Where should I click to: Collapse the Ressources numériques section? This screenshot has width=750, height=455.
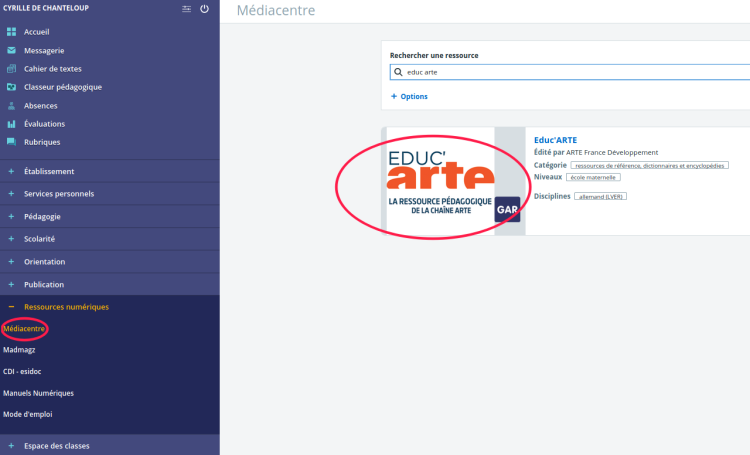tap(66, 306)
